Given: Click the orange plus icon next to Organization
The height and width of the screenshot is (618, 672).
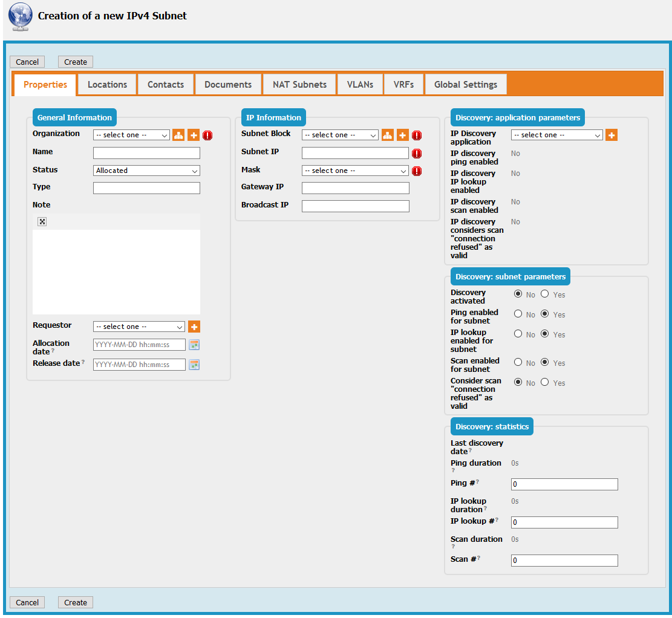Looking at the screenshot, I should 194,135.
